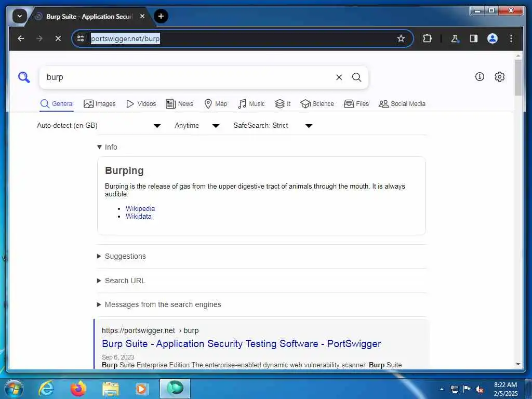Open the Auto-detect (en-GB) language dropdown
This screenshot has width=532, height=399.
pyautogui.click(x=99, y=126)
